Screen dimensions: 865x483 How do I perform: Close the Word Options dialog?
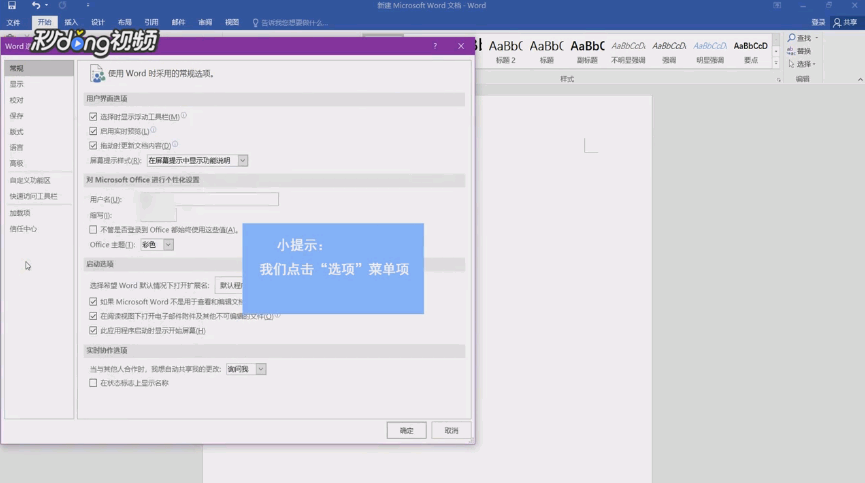coord(461,46)
